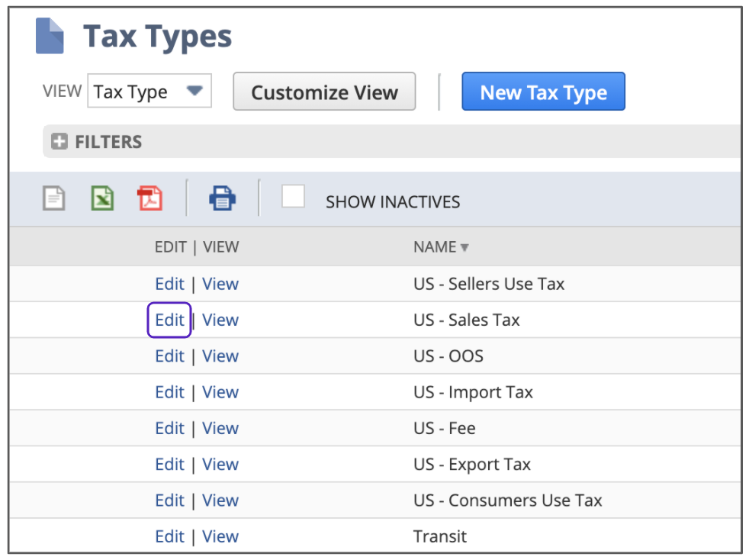The height and width of the screenshot is (560, 749).
Task: View the US - Export Tax record
Action: (220, 465)
